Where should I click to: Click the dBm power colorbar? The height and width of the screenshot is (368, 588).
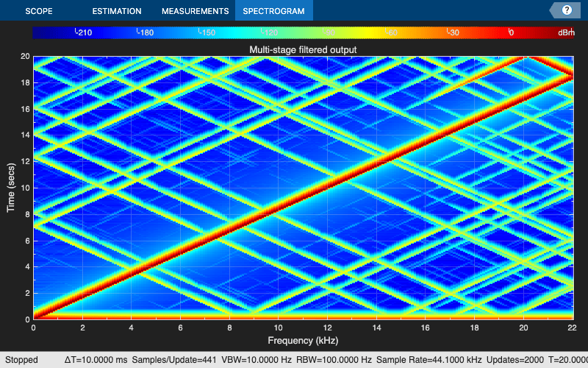pyautogui.click(x=303, y=32)
